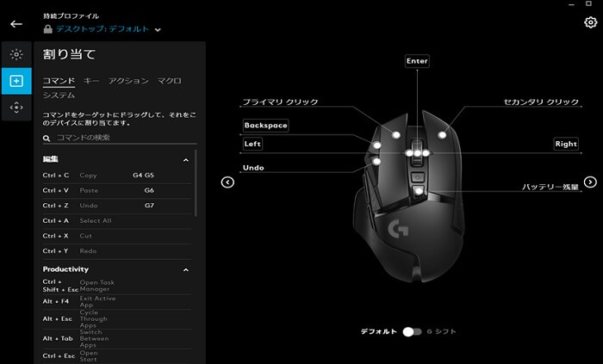Click the left mouse button hotspot dot
Viewport: 603px width, 364px height.
pyautogui.click(x=396, y=135)
